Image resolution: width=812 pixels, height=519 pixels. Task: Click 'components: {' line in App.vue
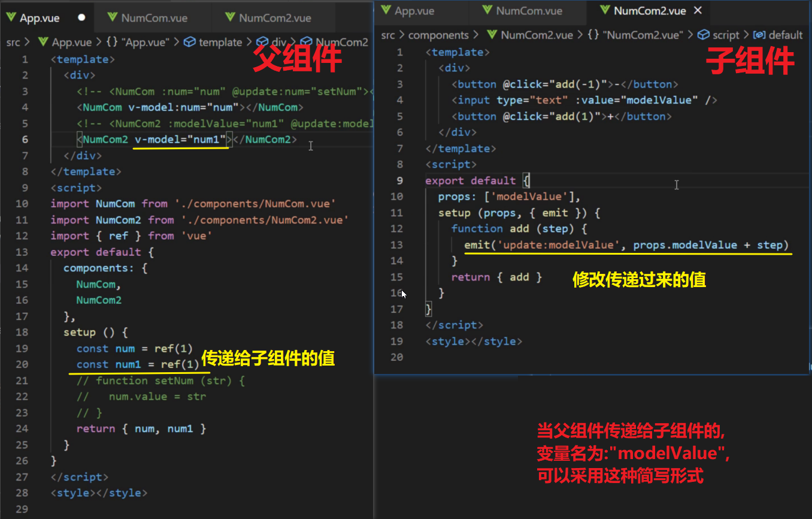click(x=105, y=268)
